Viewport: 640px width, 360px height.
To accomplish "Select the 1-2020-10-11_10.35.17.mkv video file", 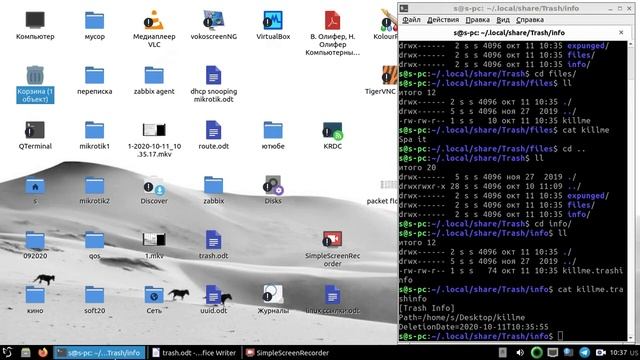I will (154, 139).
